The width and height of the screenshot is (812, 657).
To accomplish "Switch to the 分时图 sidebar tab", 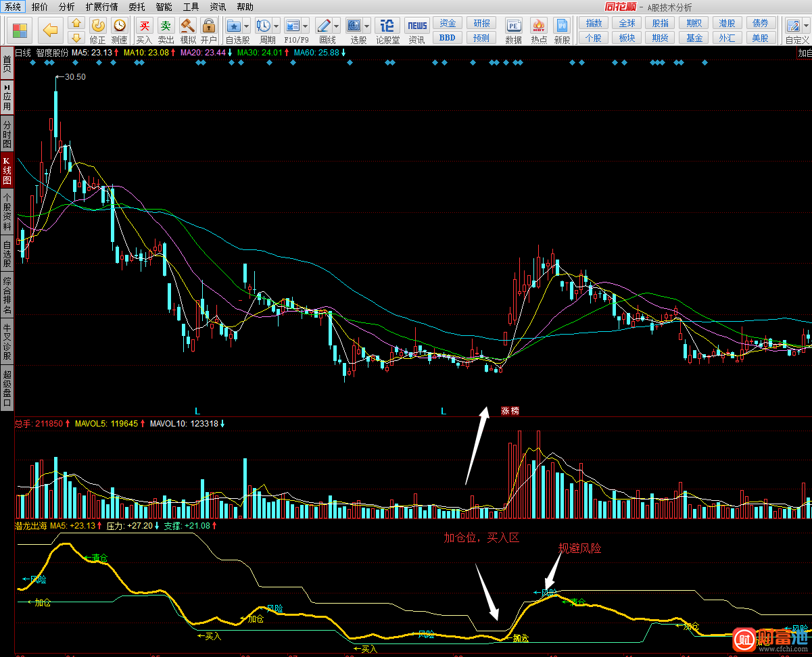I will 7,134.
